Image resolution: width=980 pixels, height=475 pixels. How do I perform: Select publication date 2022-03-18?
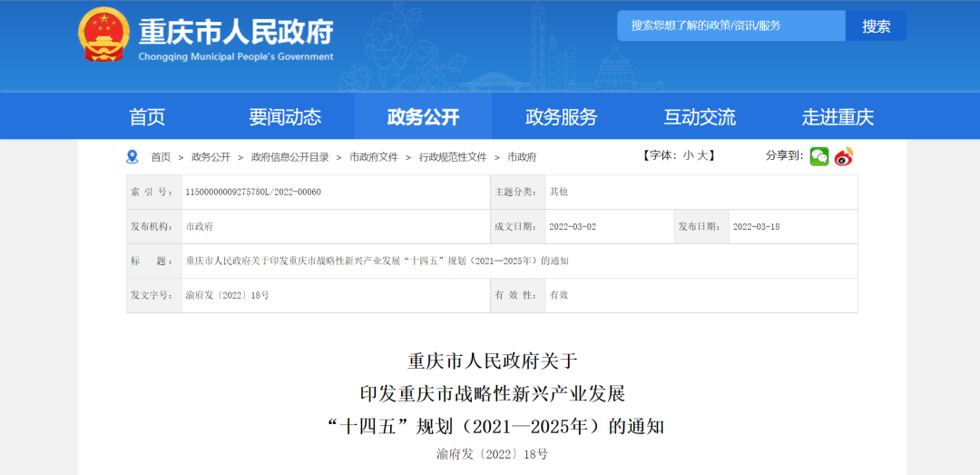[x=756, y=226]
